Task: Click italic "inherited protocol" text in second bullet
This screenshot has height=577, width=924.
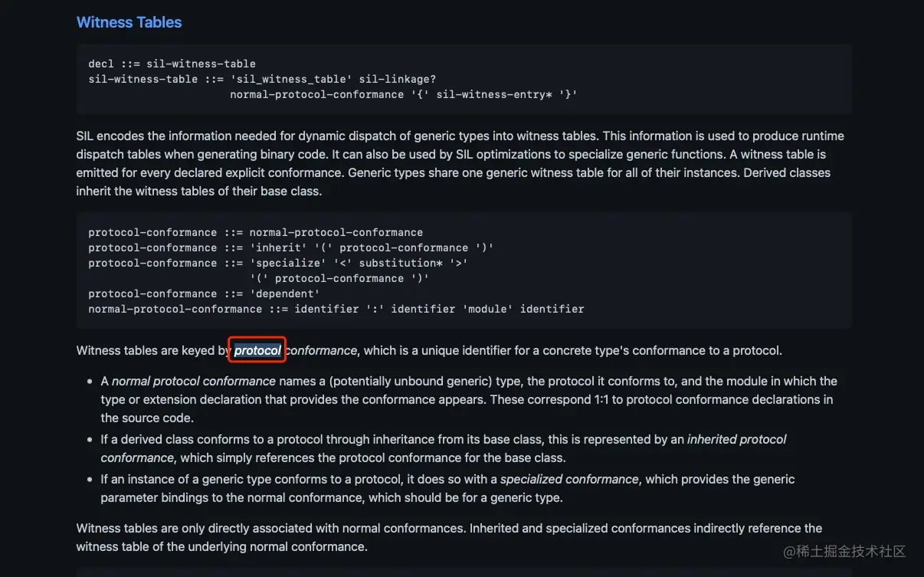Action: tap(736, 439)
